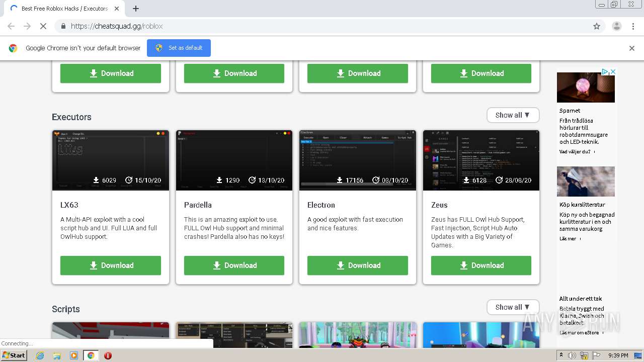Click the Zeus card title
Image resolution: width=644 pixels, height=362 pixels.
(439, 205)
